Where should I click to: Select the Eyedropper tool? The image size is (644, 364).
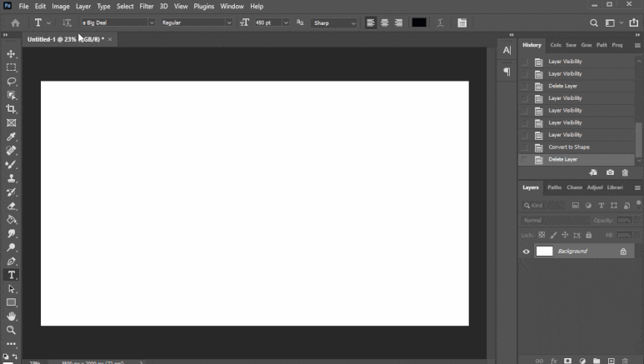pos(11,137)
